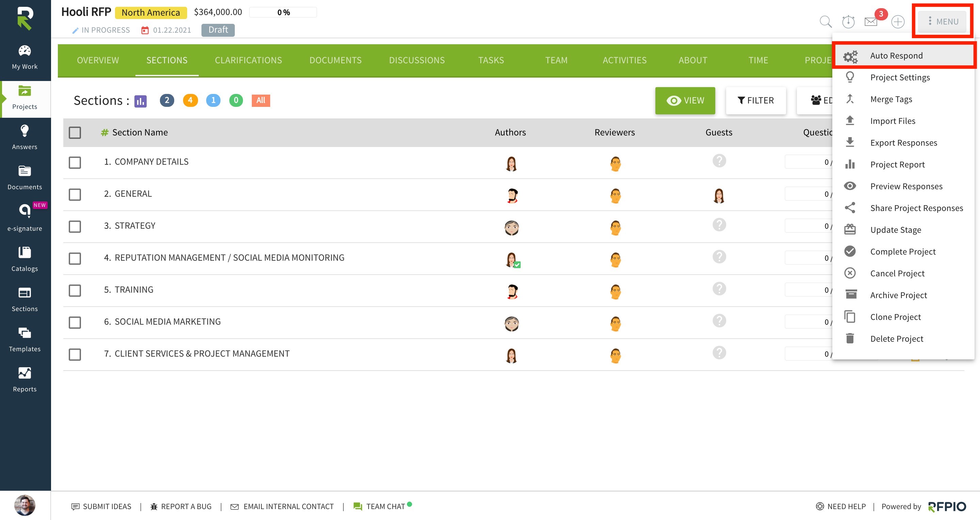Viewport: 980px width, 520px height.
Task: Check the TRAINING section checkbox
Action: [75, 290]
